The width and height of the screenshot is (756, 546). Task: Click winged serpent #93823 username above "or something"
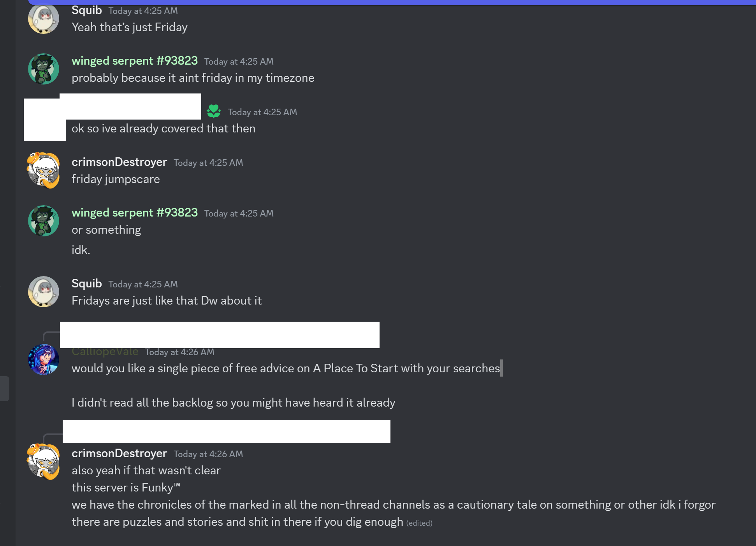pos(134,213)
